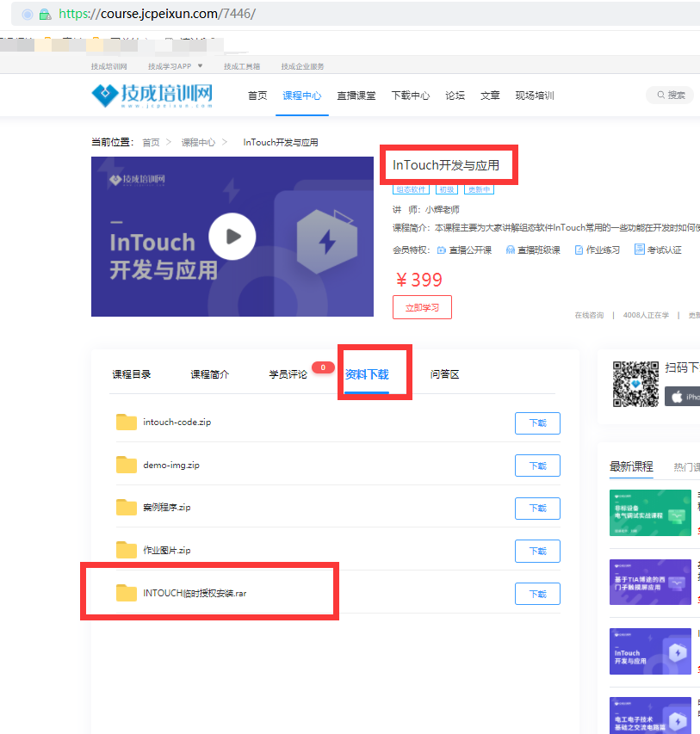Click the 直播班级课 headset icon

511,250
